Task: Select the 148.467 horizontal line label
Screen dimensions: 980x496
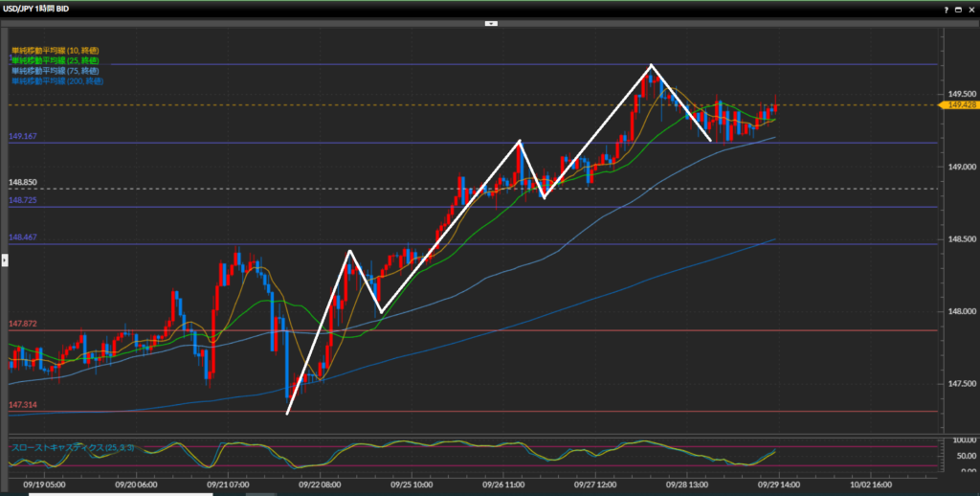Action: (x=22, y=237)
